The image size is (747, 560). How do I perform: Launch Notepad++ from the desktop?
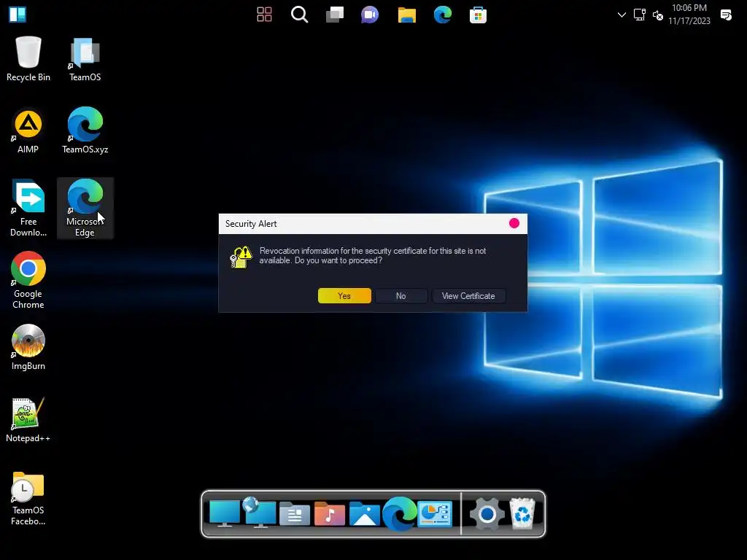point(28,419)
